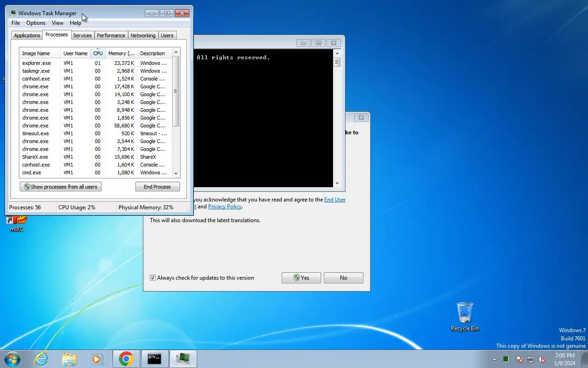This screenshot has width=588, height=368.
Task: Switch to the command prompt taskbar icon
Action: [x=154, y=359]
